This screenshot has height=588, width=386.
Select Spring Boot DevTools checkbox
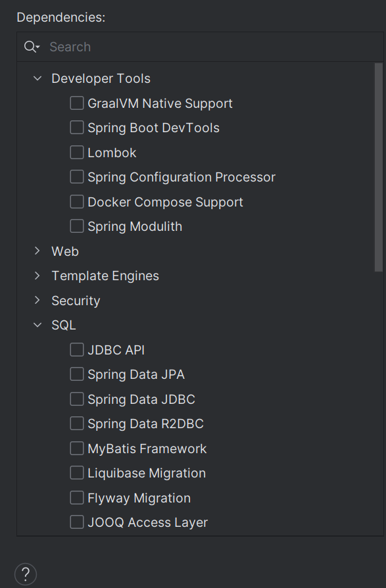click(77, 128)
